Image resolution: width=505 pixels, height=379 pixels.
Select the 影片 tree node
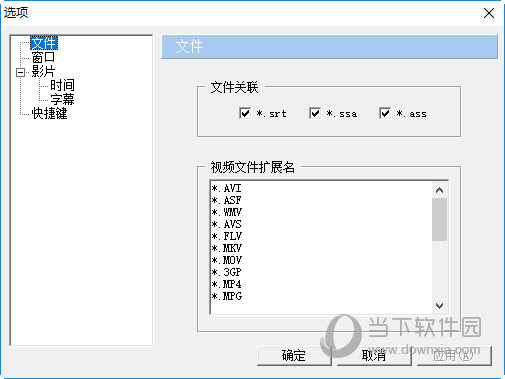pyautogui.click(x=43, y=71)
